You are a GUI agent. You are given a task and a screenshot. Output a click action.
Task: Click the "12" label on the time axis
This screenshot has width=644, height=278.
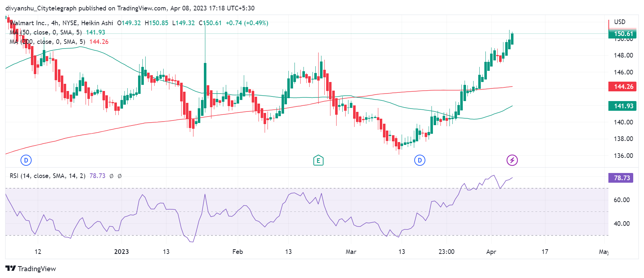[x=38, y=252]
